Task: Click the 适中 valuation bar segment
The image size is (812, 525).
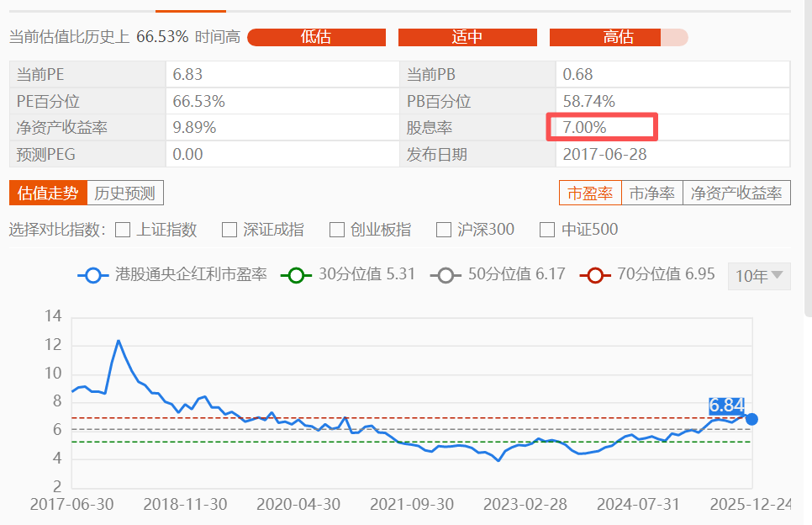Action: click(x=467, y=37)
